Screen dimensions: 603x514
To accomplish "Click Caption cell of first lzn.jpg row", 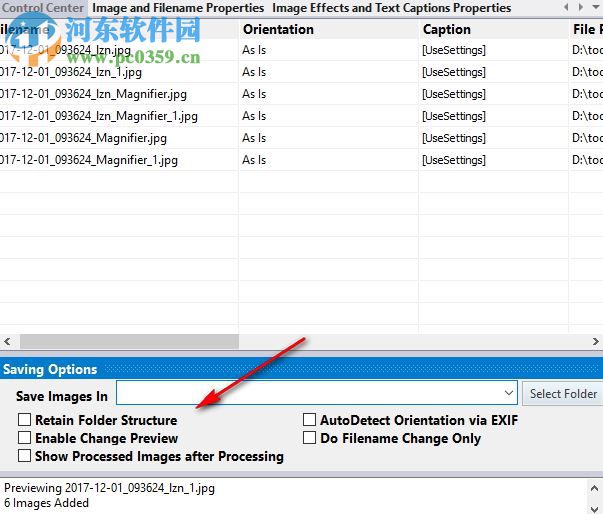I will tap(493, 50).
